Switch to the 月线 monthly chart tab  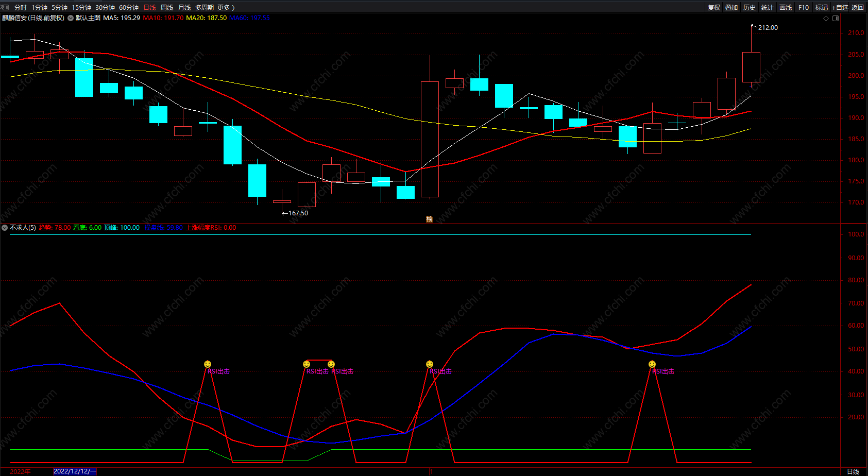tap(184, 8)
